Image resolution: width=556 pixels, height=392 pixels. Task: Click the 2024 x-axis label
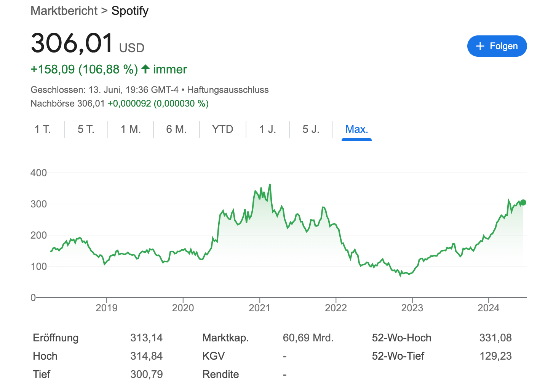[489, 308]
